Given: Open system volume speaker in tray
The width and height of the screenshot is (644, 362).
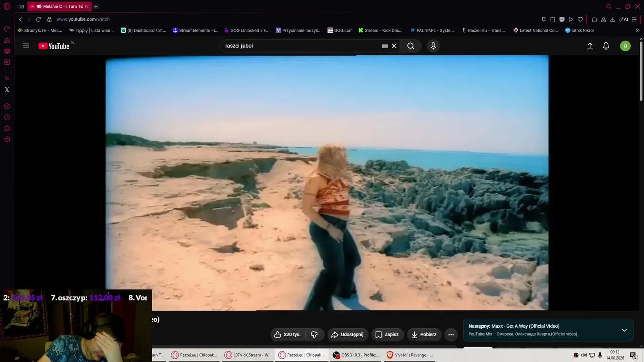Looking at the screenshot, I should coord(584,355).
